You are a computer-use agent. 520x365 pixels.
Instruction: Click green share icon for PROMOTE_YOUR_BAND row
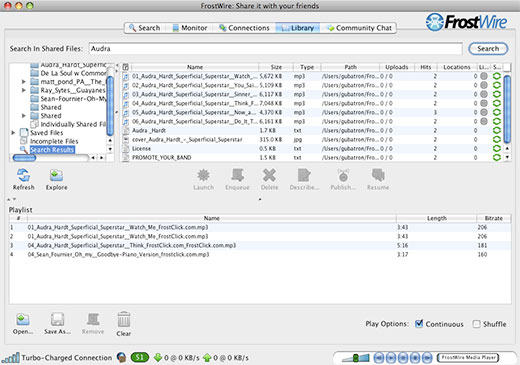tap(497, 157)
